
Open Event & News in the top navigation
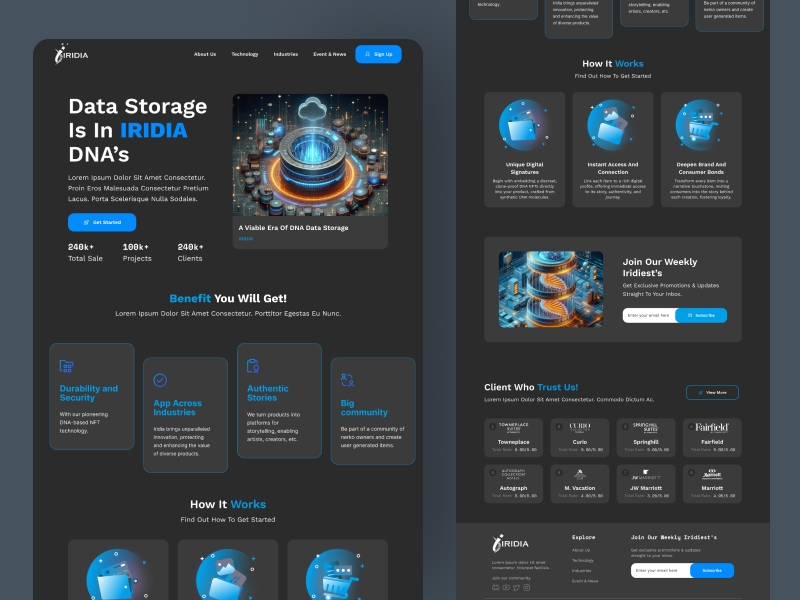coord(330,54)
